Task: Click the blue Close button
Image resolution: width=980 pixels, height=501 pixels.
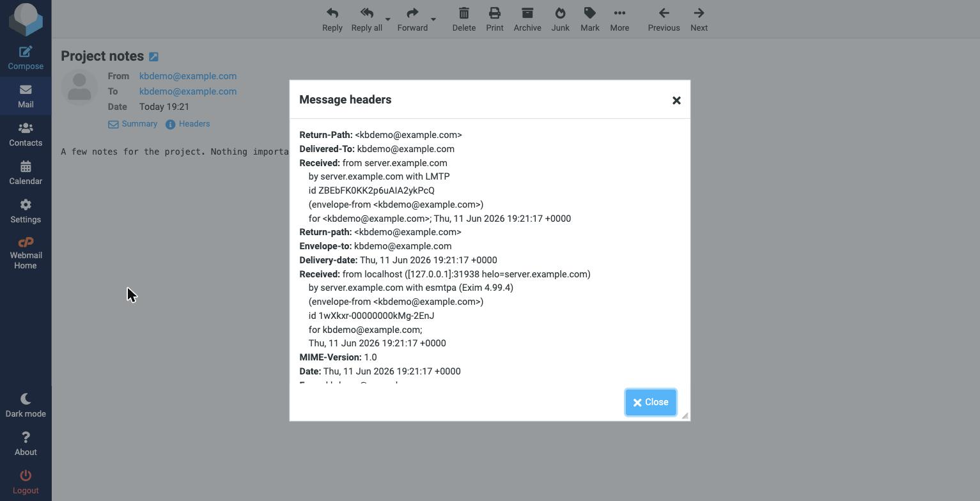Action: (651, 403)
